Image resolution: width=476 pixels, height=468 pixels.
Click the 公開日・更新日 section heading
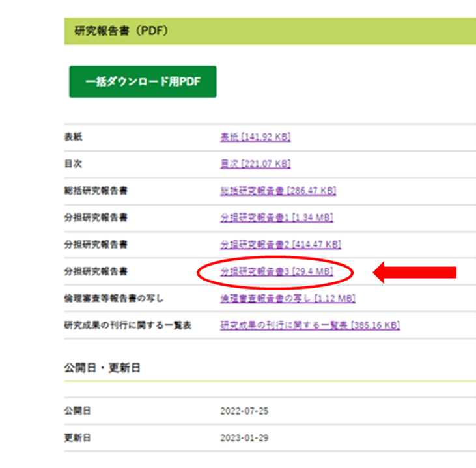click(102, 367)
